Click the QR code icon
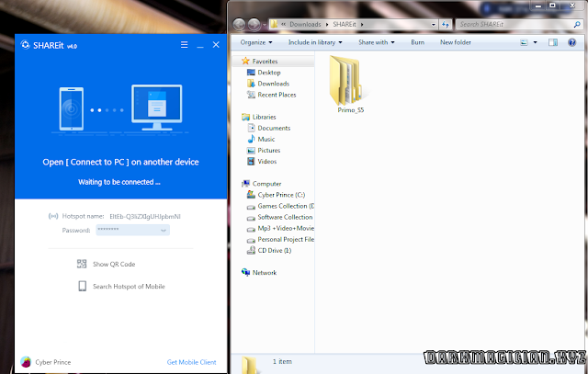588x374 pixels. click(82, 264)
